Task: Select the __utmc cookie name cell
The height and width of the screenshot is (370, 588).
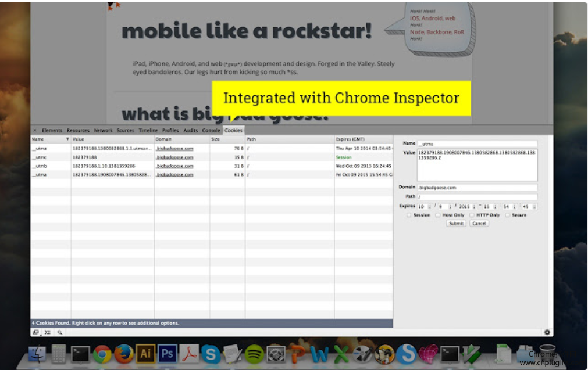Action: [51, 157]
